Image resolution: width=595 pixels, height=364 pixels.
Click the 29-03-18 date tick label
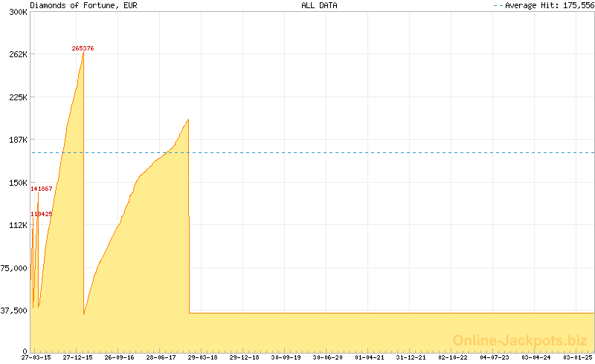pos(202,357)
